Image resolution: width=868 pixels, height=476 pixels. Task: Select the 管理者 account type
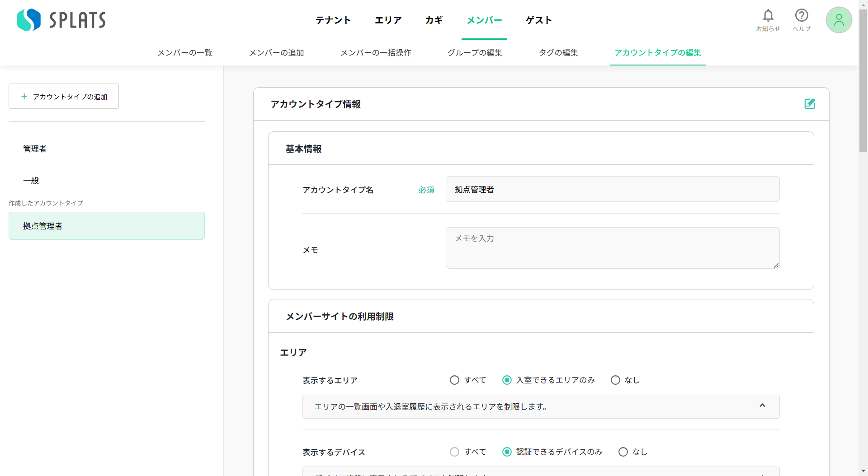point(35,149)
